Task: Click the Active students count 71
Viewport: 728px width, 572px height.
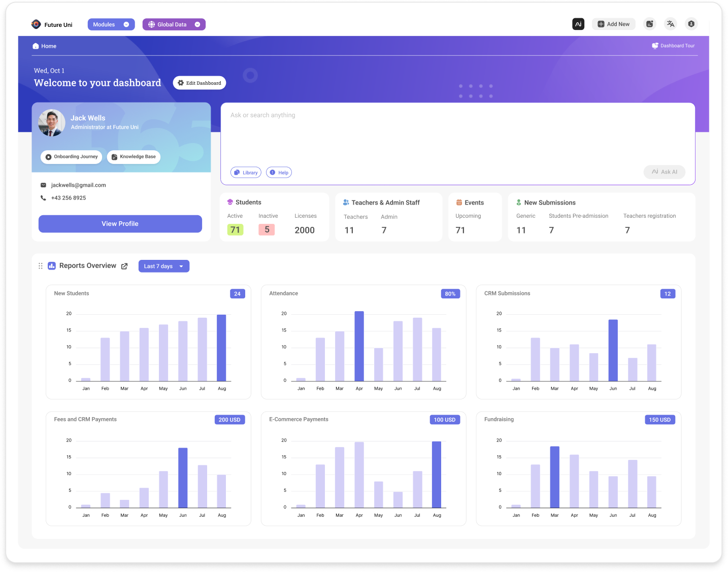Action: click(235, 230)
